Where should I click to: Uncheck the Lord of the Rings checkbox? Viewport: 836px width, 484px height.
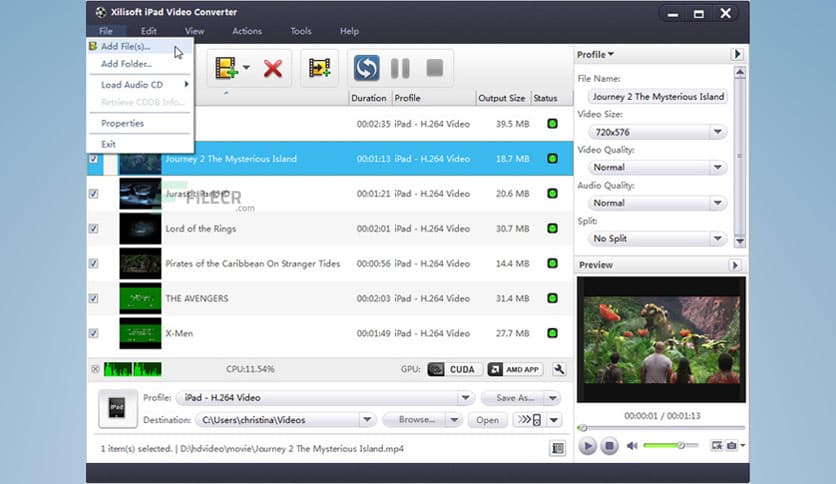point(94,229)
